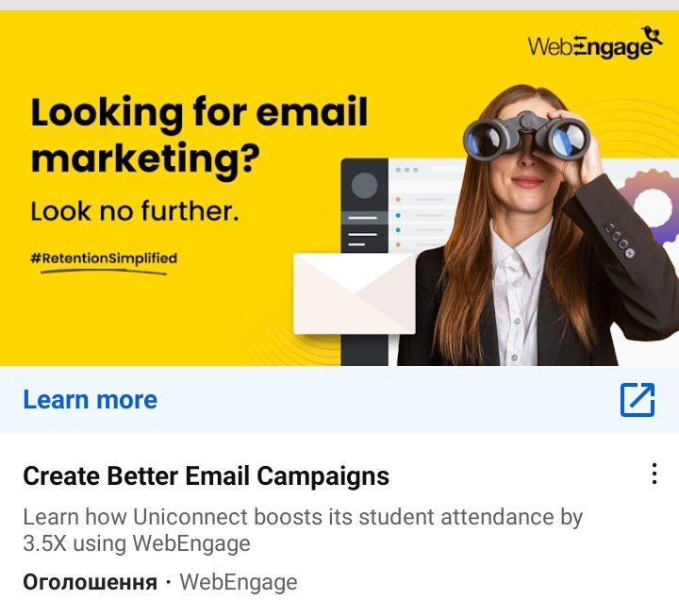Click the WebEngage advertiser name at bottom
Image resolution: width=679 pixels, height=616 pixels.
(239, 582)
